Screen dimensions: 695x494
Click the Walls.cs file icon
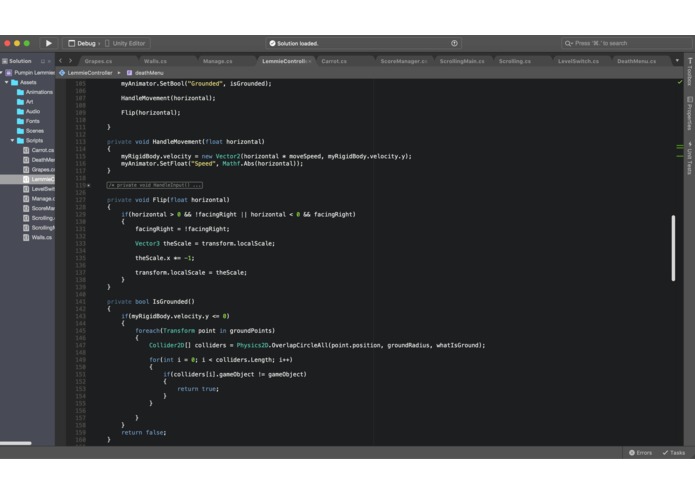(26, 237)
